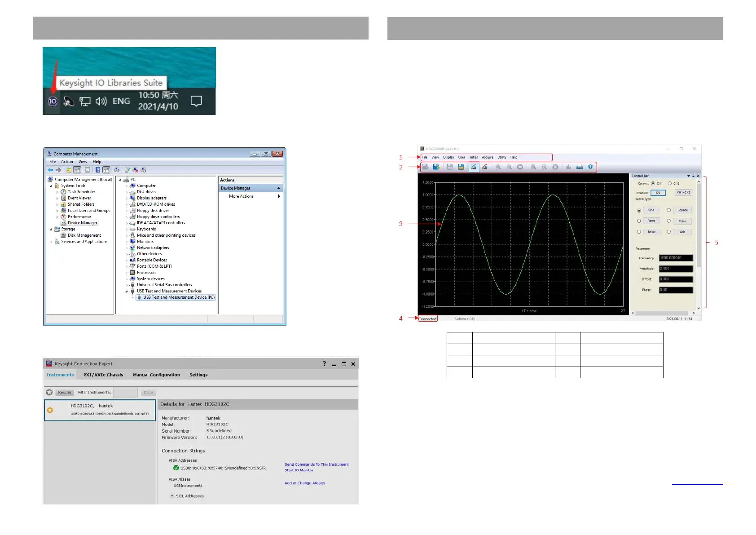Click the Start IO Monitor link
Screen dimensions: 756x535
(299, 470)
